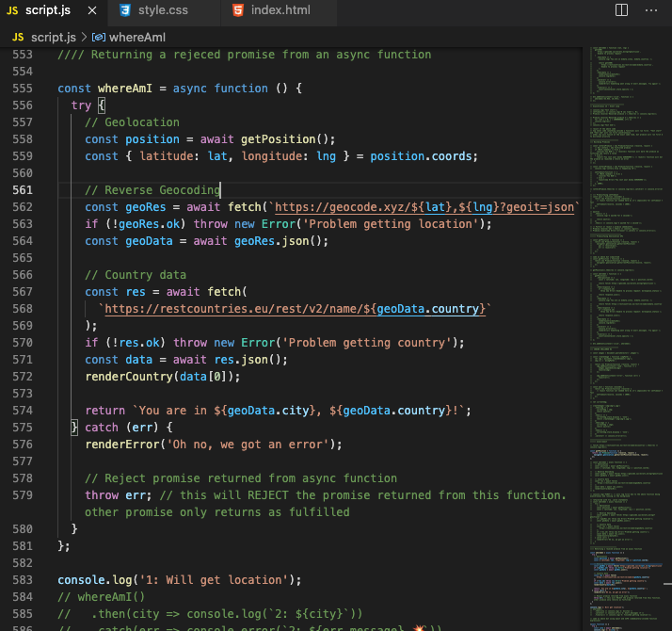The width and height of the screenshot is (672, 631).
Task: Click line number 555 in the gutter
Action: [23, 89]
